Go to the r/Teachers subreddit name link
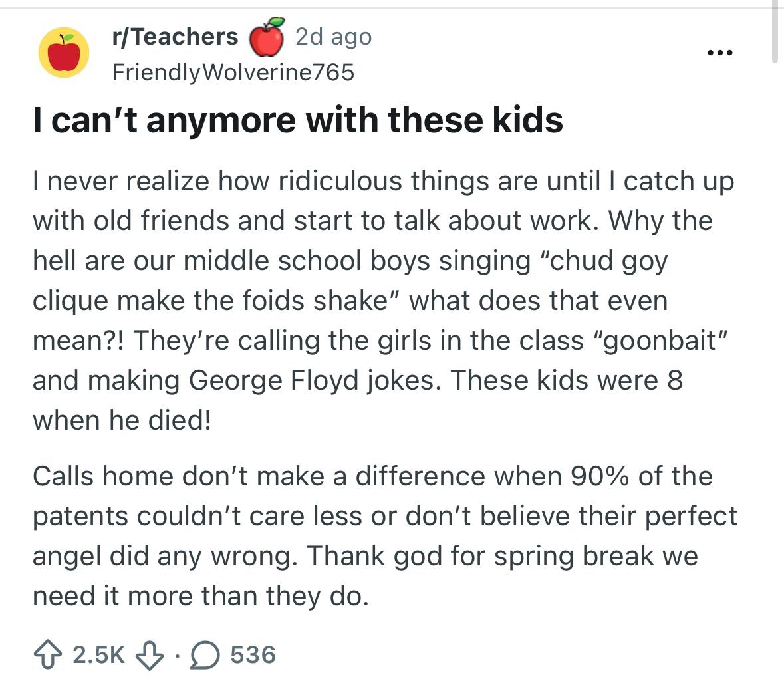The width and height of the screenshot is (784, 685). pos(175,37)
